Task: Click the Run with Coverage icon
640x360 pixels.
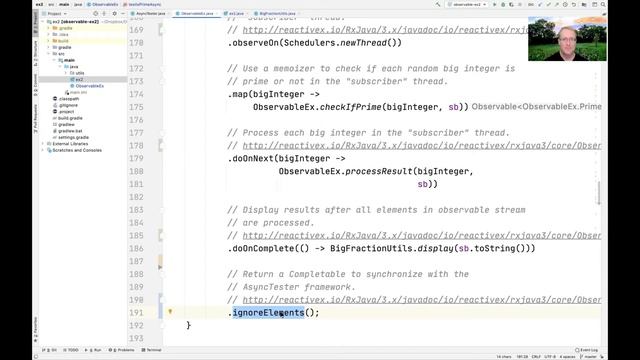Action: [x=511, y=4]
